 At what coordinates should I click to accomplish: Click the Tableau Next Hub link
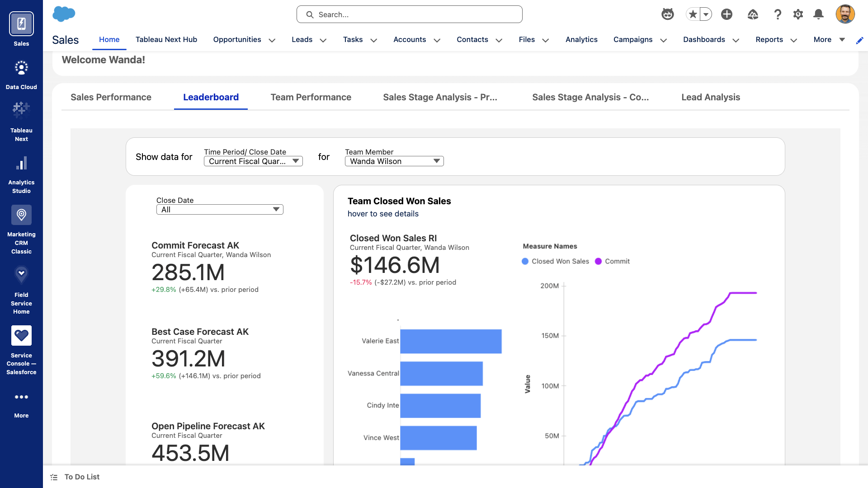coord(166,40)
